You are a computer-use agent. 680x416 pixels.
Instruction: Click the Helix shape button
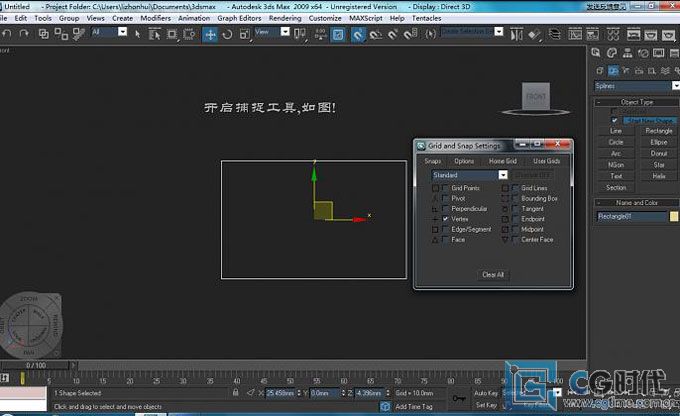click(659, 176)
